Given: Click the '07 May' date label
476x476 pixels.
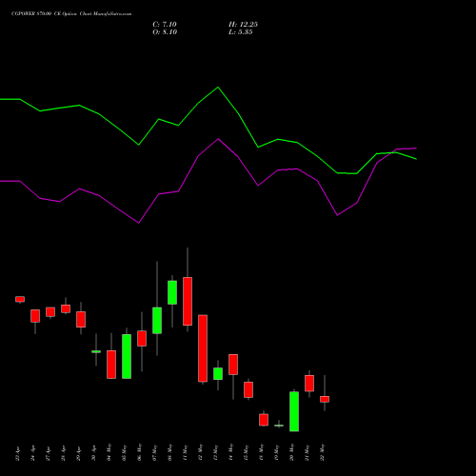Looking at the screenshot, I should click(155, 452).
